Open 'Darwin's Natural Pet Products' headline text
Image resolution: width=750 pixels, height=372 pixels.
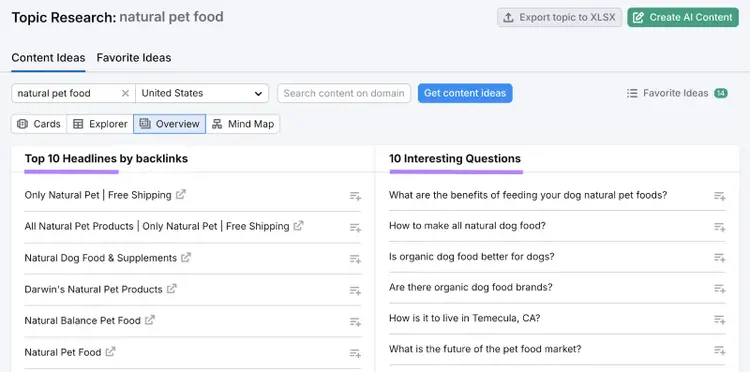(x=93, y=289)
